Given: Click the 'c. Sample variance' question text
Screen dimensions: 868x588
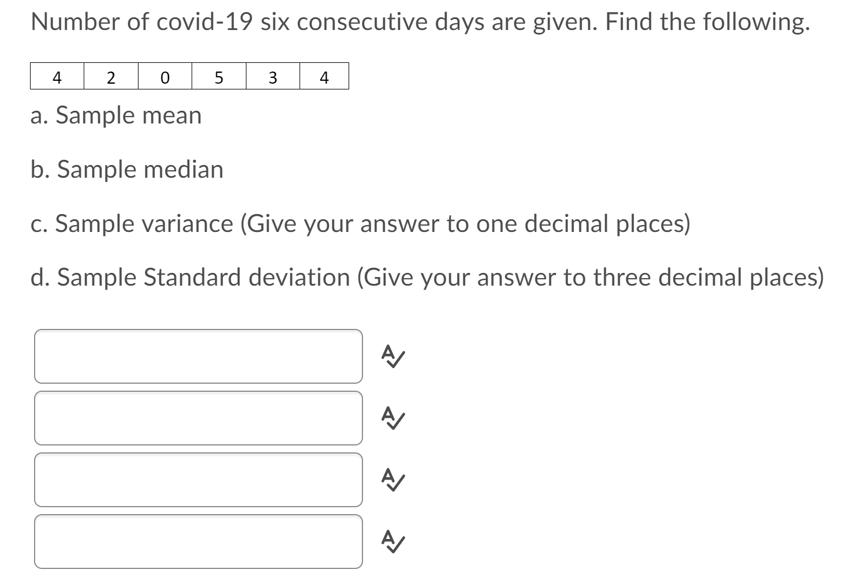Looking at the screenshot, I should pos(360,223).
